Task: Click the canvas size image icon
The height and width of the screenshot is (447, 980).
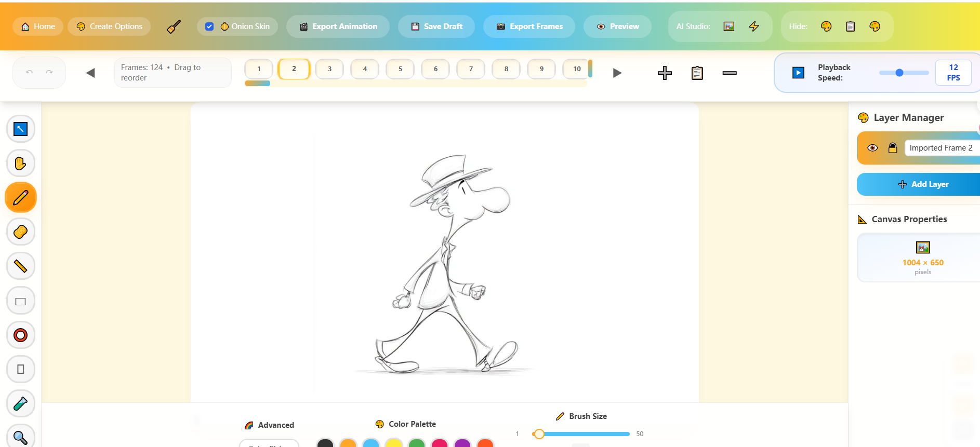Action: [923, 247]
